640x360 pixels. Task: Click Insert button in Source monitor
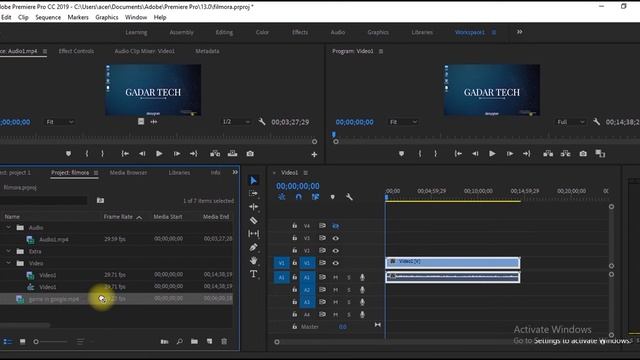pos(215,154)
